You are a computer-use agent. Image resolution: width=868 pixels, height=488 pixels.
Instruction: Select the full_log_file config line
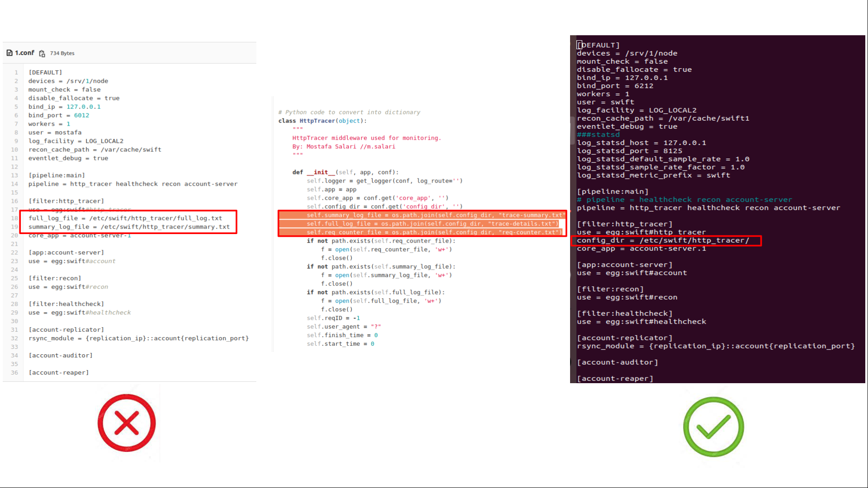(x=125, y=218)
